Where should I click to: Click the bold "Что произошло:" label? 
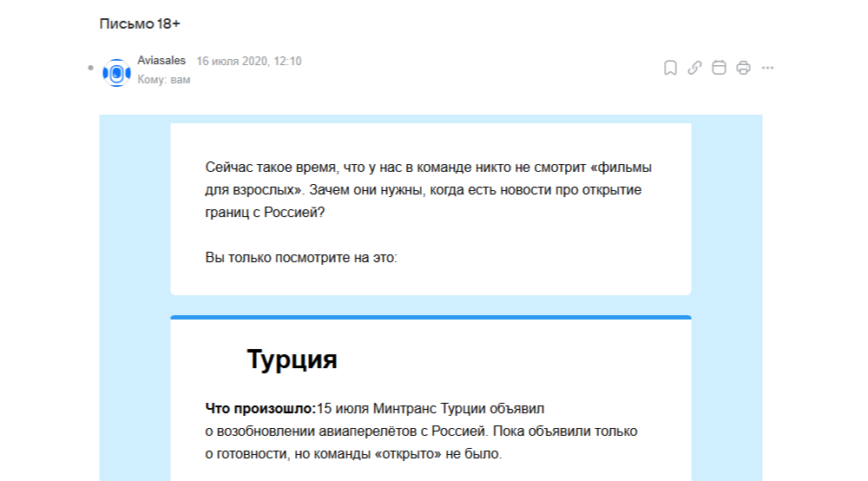point(260,408)
